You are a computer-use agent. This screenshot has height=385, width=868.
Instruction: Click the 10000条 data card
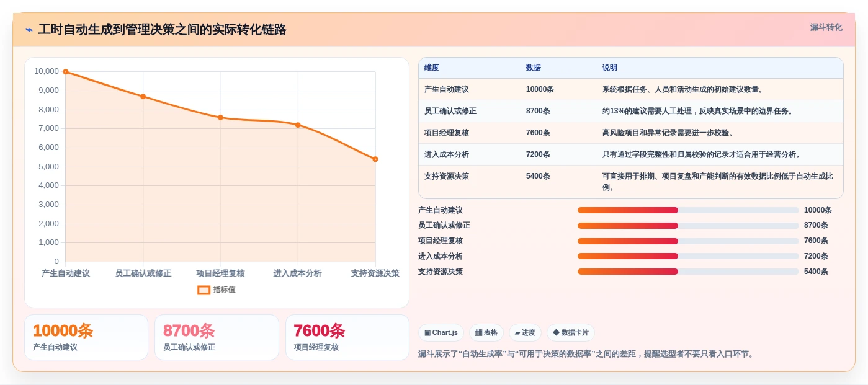click(86, 337)
